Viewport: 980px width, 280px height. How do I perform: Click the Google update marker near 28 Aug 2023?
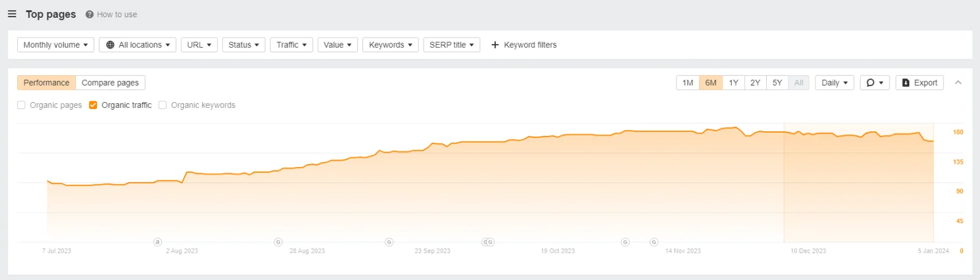point(278,242)
